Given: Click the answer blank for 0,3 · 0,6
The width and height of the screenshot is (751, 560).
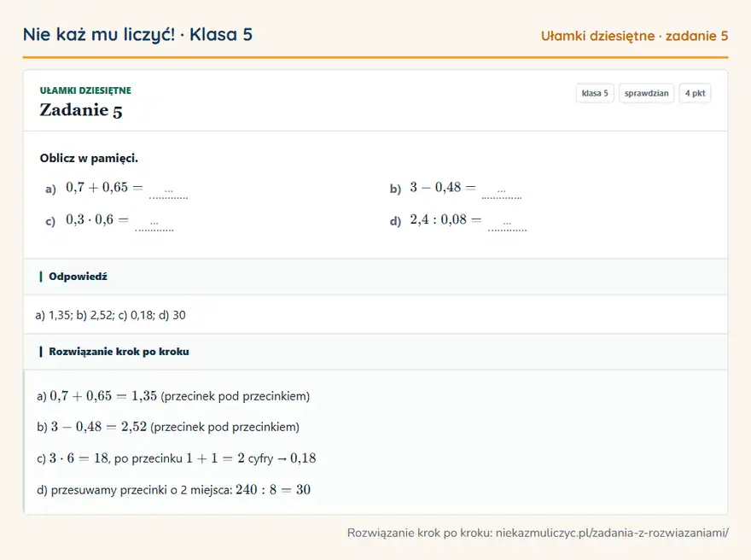Looking at the screenshot, I should click(x=154, y=225).
